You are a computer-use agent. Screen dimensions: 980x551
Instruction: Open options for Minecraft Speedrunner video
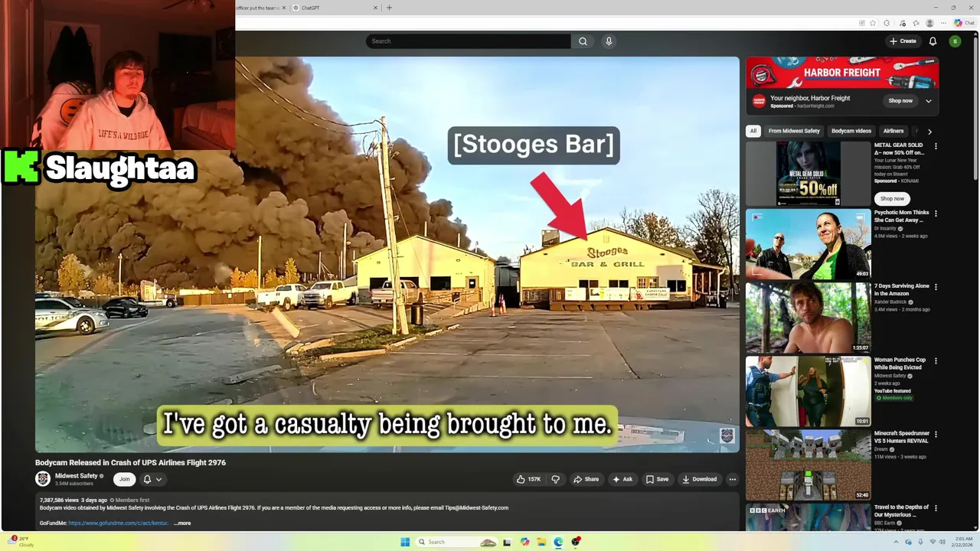pyautogui.click(x=936, y=434)
